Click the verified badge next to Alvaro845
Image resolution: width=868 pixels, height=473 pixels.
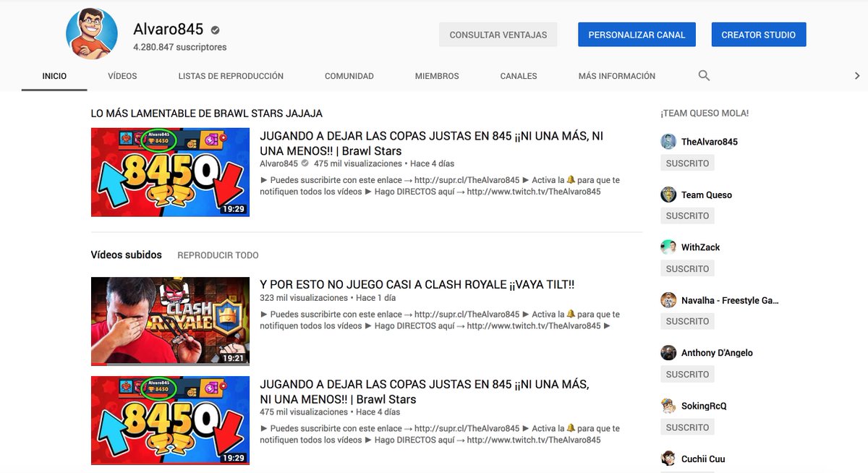click(215, 30)
